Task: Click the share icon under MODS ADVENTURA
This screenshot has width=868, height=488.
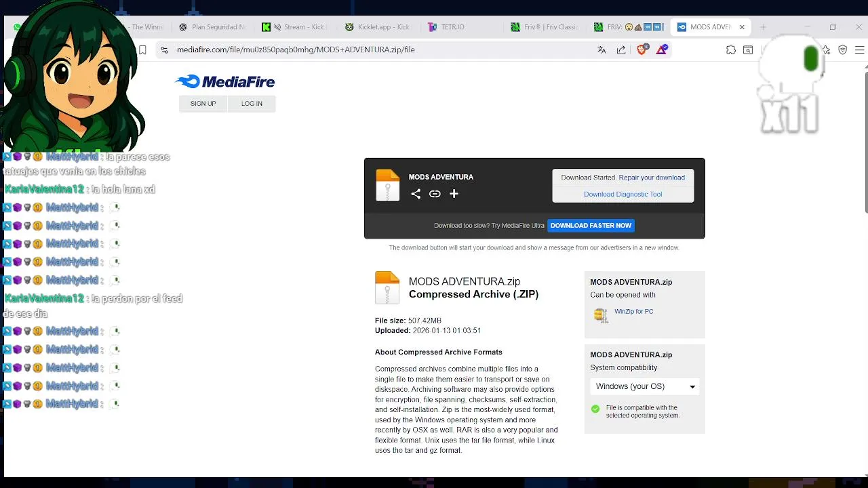Action: [x=416, y=194]
